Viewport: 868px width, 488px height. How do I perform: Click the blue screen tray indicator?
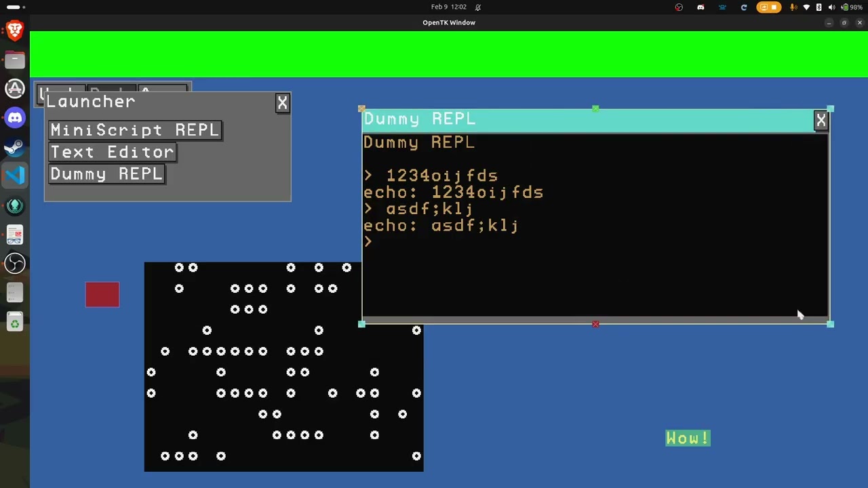pyautogui.click(x=722, y=7)
